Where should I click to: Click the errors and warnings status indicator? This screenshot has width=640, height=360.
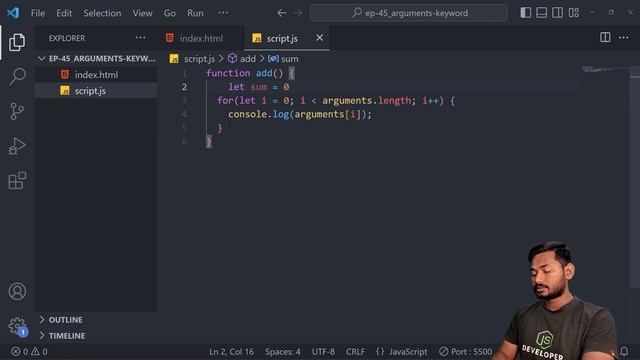29,351
